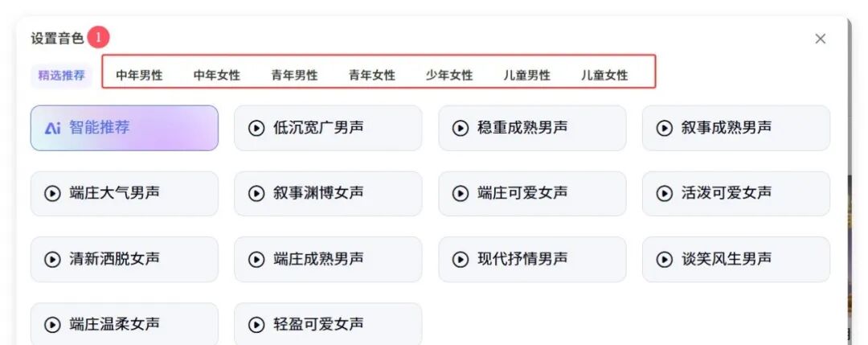Select the 端庄可爱女声 voice

point(531,193)
